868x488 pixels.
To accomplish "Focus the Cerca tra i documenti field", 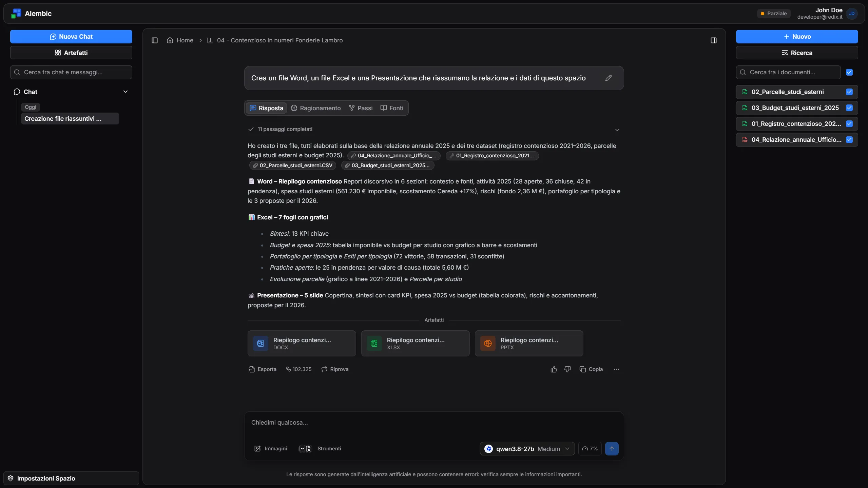I will click(788, 72).
